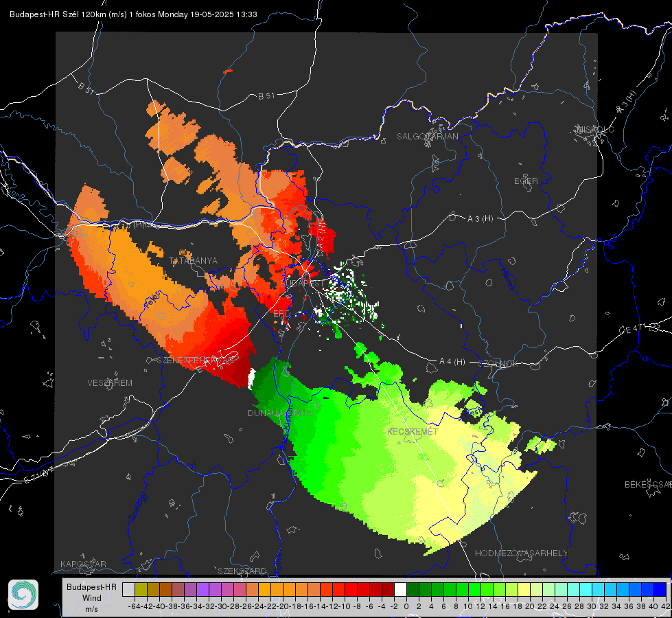
Task: Select the VESZPRÉM city label
Action: coord(110,382)
